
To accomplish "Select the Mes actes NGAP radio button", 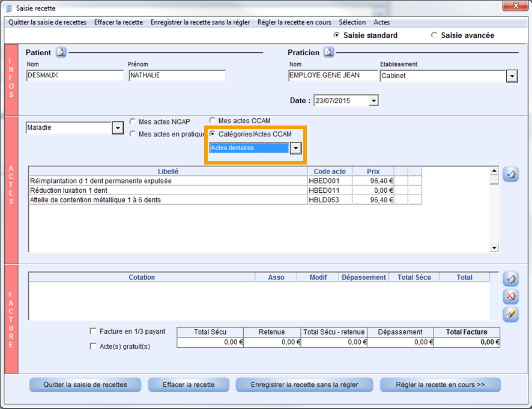I will (x=133, y=122).
